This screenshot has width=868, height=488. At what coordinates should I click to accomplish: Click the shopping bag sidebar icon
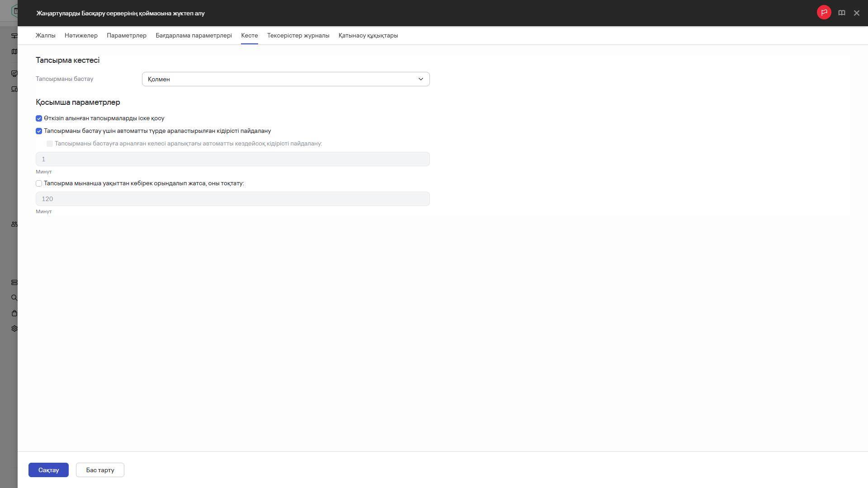[14, 313]
